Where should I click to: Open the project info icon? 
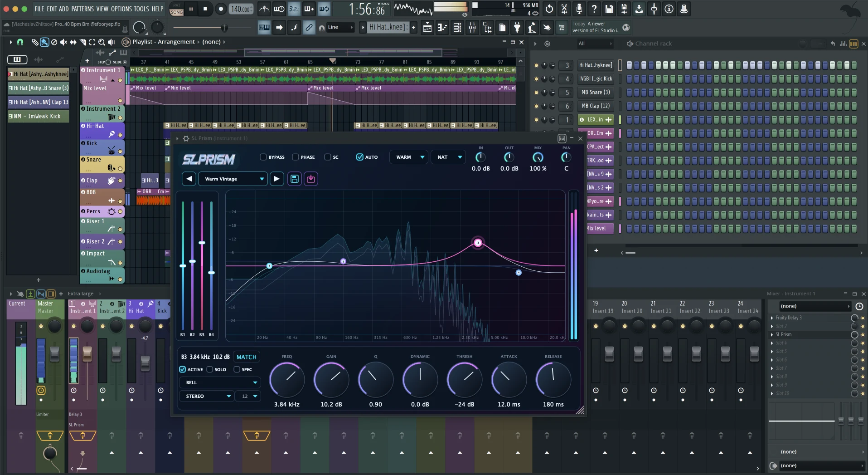coord(669,9)
